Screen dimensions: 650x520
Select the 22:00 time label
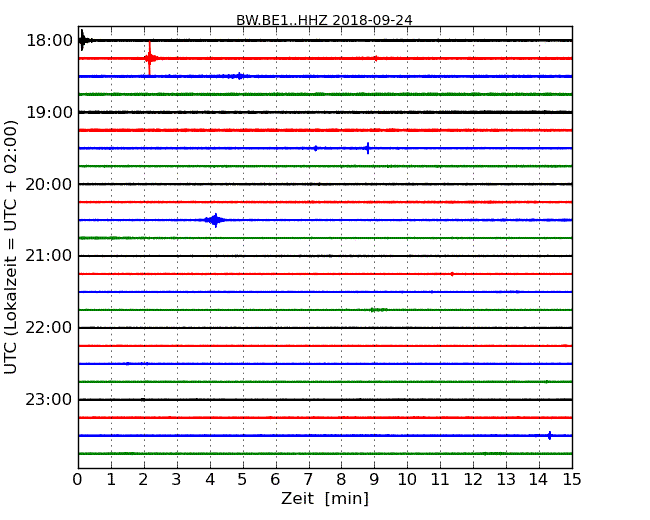tap(49, 328)
